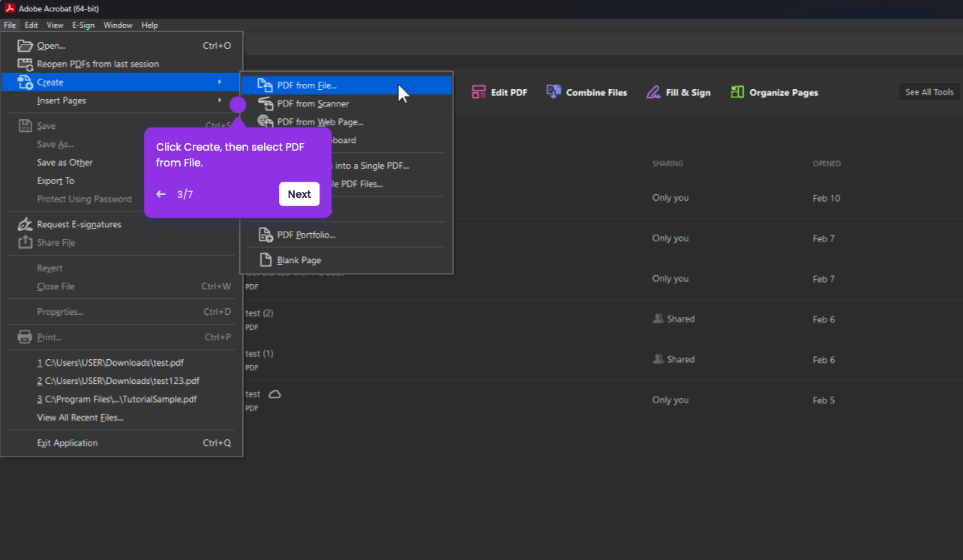Click the PDF from Web Page globe icon
This screenshot has width=963, height=560.
pyautogui.click(x=265, y=121)
